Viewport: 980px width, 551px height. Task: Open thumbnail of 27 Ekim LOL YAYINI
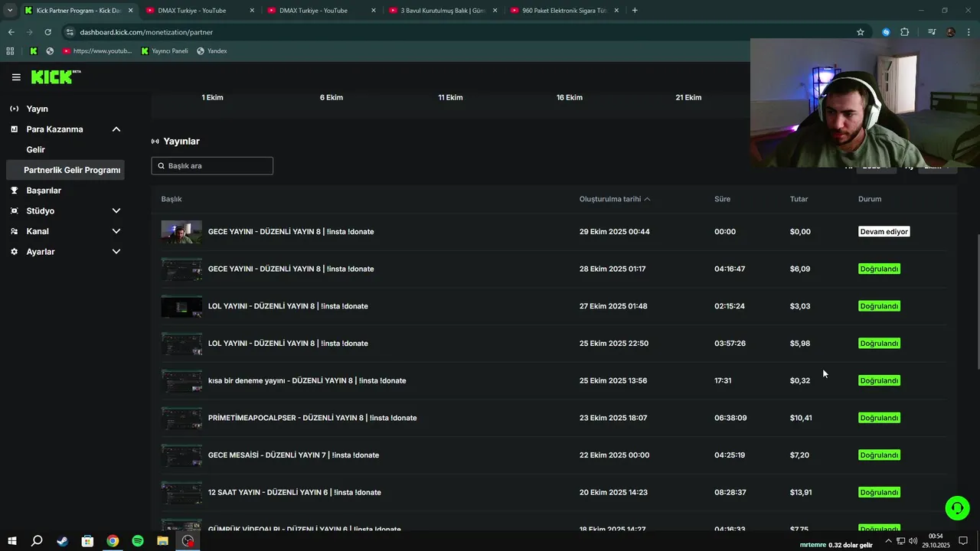pos(181,306)
